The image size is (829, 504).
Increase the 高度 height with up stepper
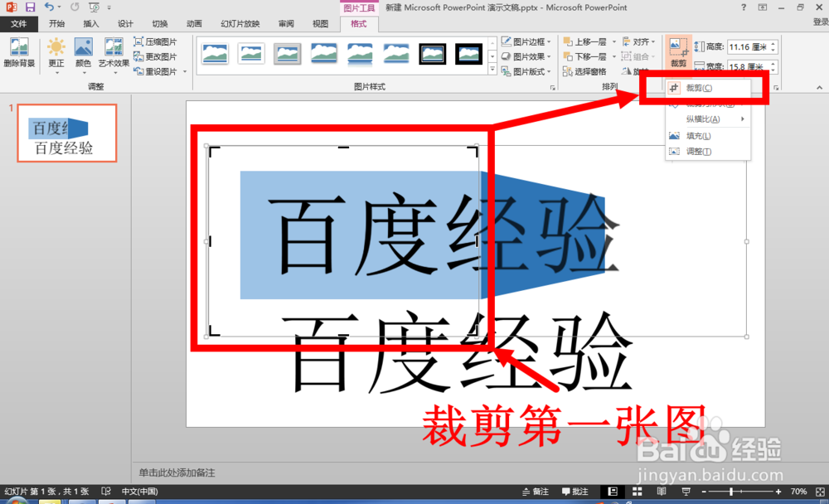(x=773, y=44)
